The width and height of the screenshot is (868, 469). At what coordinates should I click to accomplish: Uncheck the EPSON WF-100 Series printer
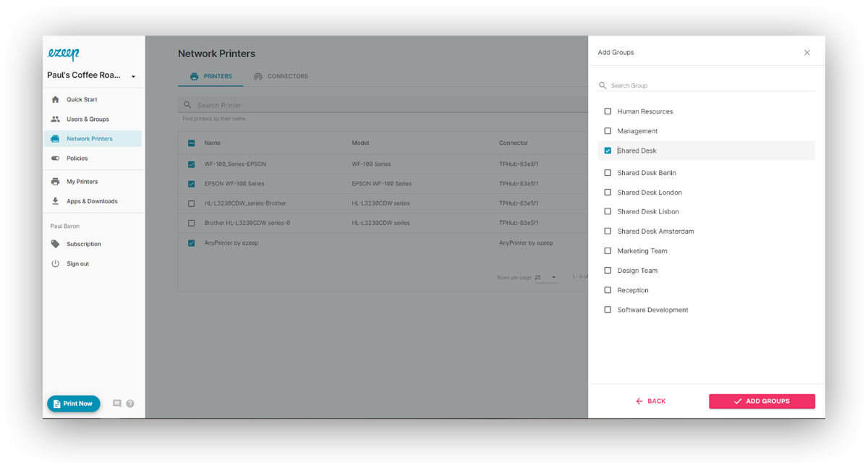(x=192, y=184)
